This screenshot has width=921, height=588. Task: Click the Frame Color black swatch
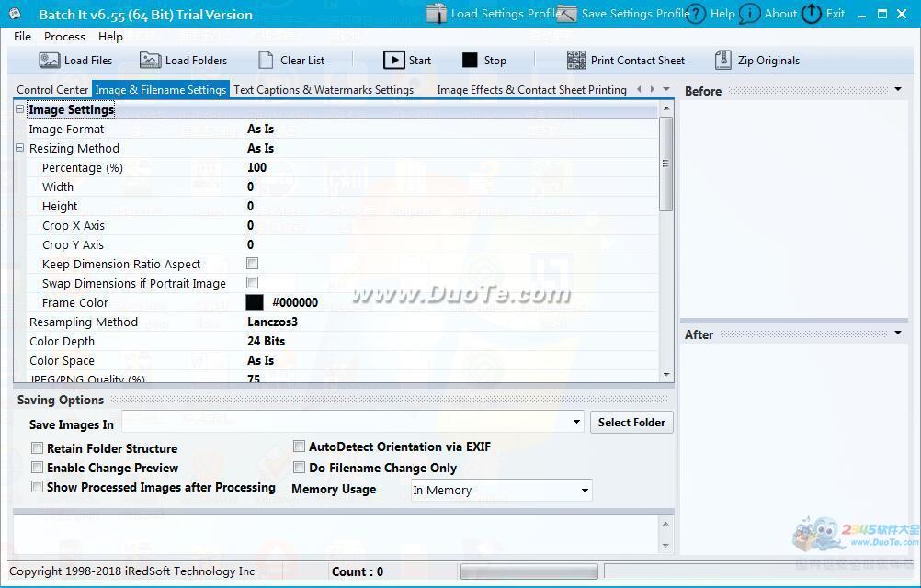(x=255, y=302)
